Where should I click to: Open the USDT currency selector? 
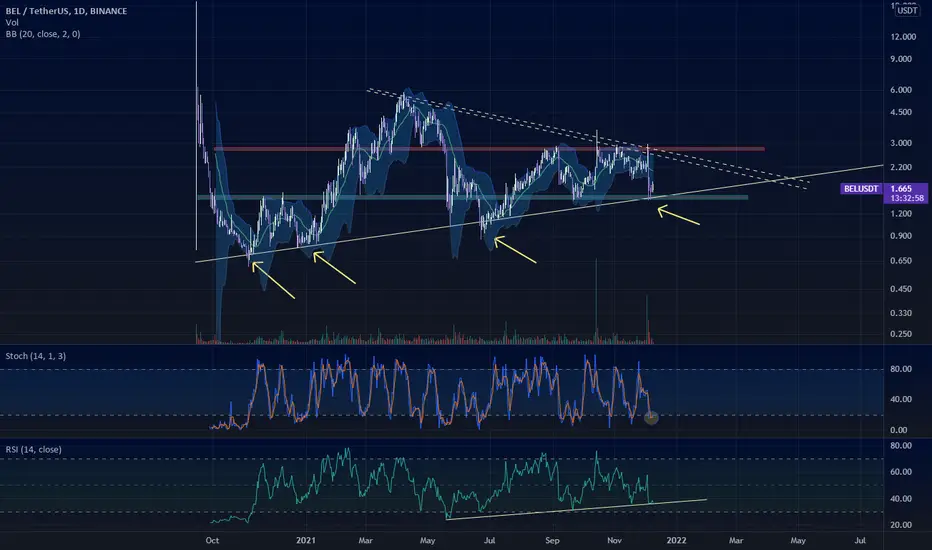point(907,11)
